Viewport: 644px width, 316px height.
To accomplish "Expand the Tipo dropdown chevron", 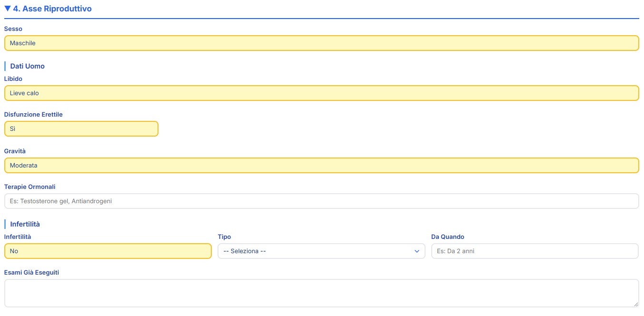I will pyautogui.click(x=417, y=251).
